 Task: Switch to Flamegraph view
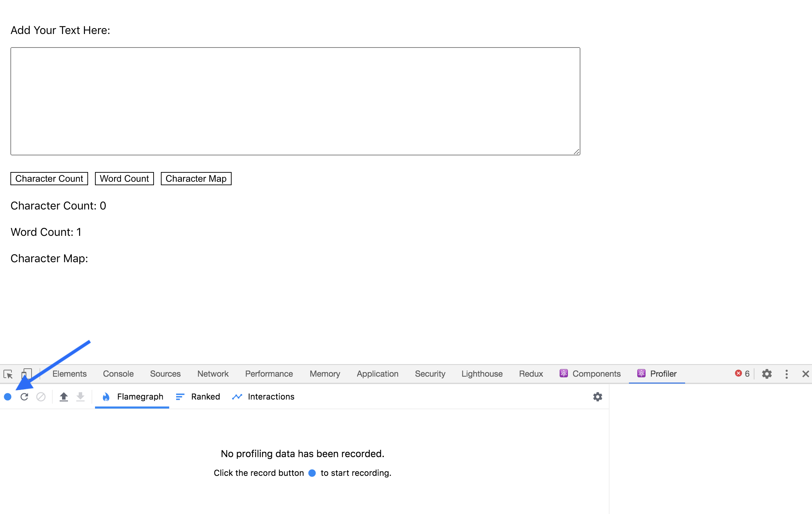pyautogui.click(x=132, y=397)
